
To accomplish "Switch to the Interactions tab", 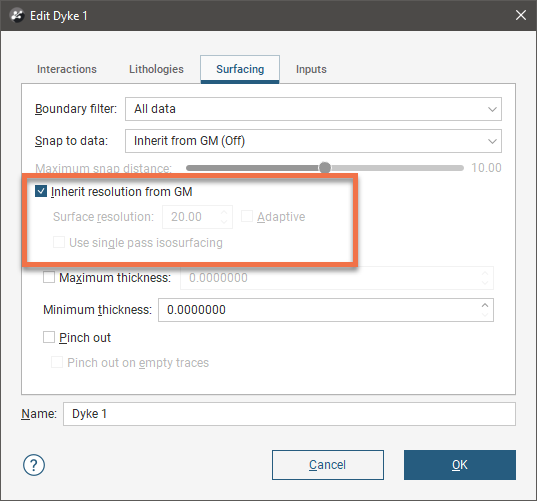I will click(x=67, y=69).
